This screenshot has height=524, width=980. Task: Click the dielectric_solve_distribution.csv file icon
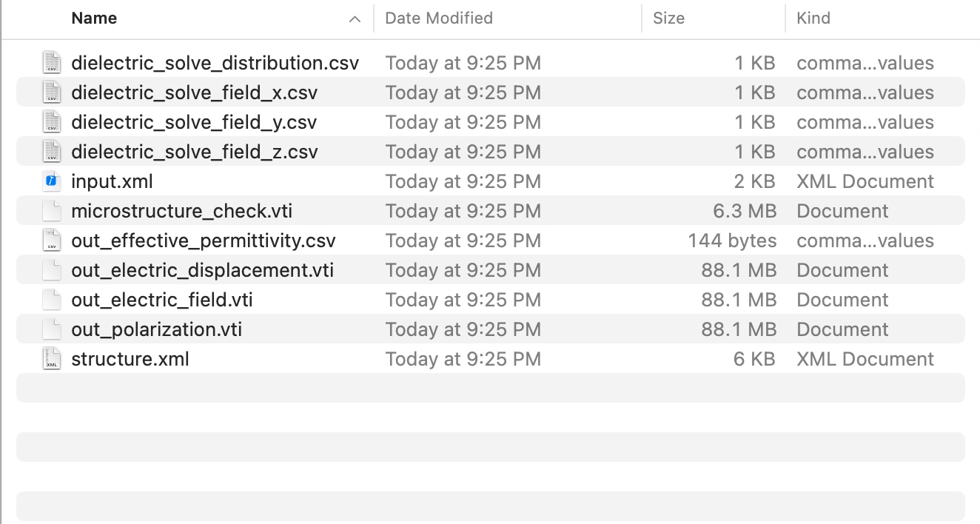(51, 63)
